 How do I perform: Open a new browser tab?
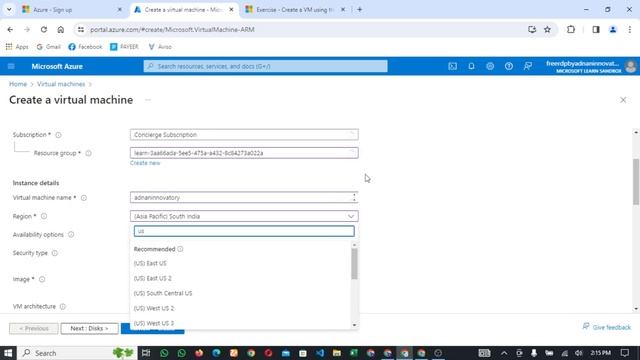(x=360, y=9)
